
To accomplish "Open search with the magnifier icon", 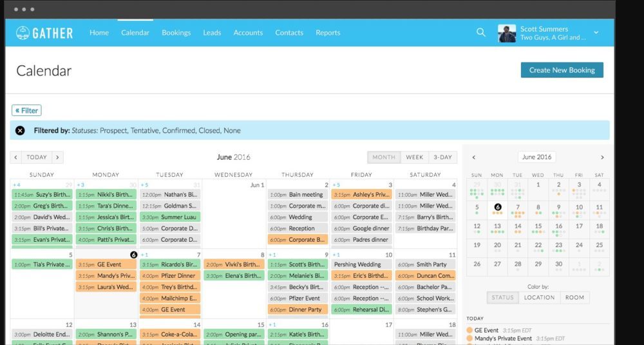I will tap(480, 33).
